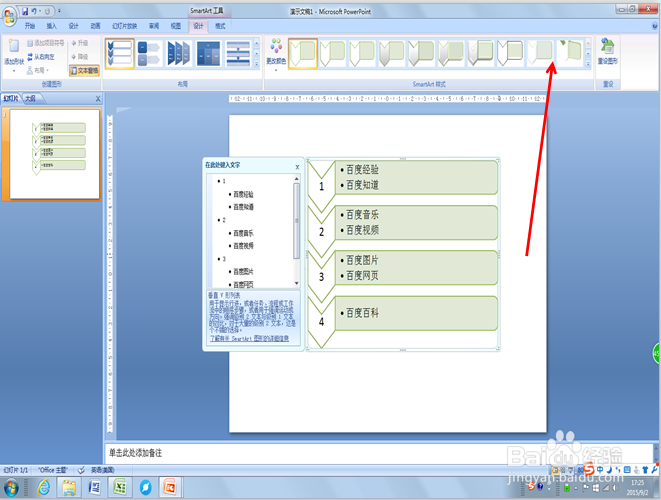Open the 布局 (Layout) dropdown in Create Graphic
The image size is (661, 500).
38,70
